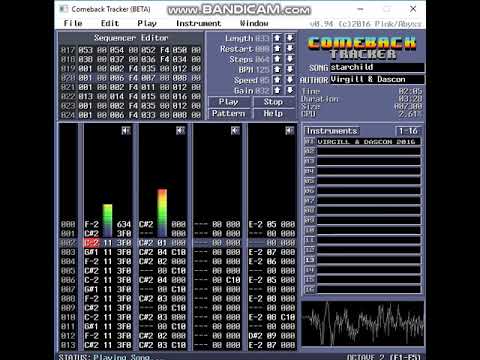Select empty instrument slot 13
Image resolution: width=480 pixels, height=360 pixels.
[x=368, y=260]
